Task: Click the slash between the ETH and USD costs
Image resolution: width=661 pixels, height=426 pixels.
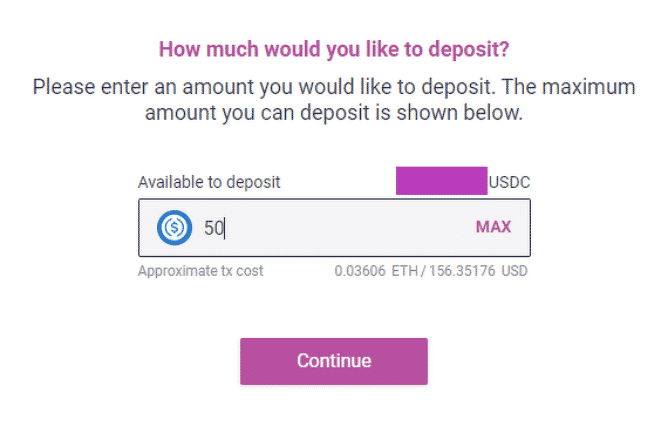Action: [423, 271]
